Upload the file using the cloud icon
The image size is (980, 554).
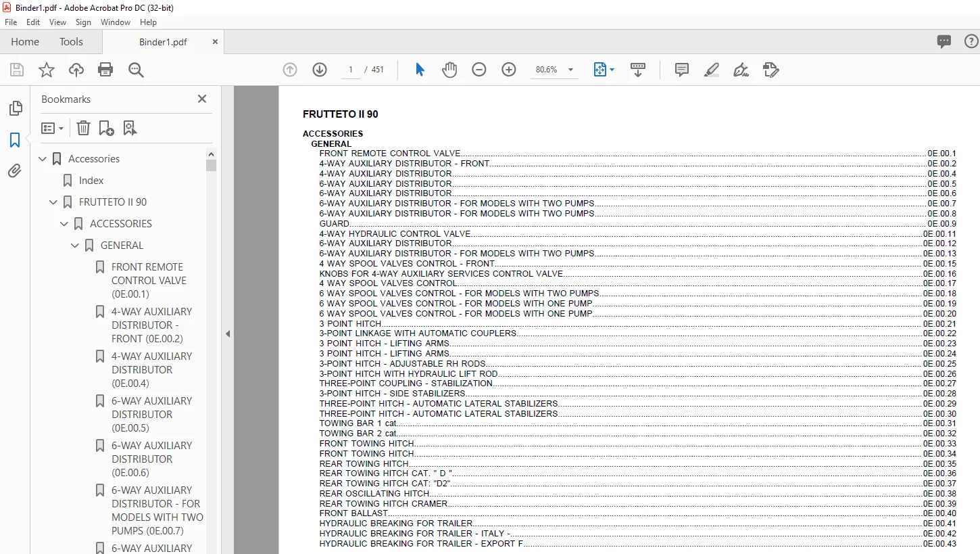[76, 70]
